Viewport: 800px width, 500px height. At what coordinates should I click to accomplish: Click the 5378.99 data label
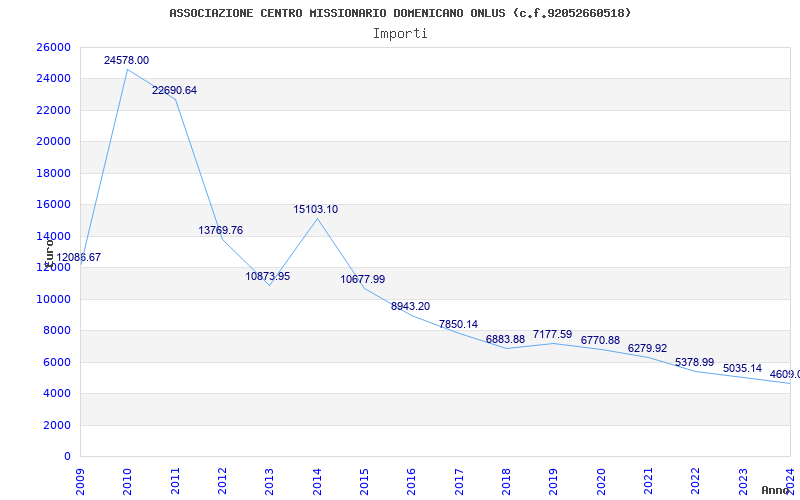click(694, 362)
